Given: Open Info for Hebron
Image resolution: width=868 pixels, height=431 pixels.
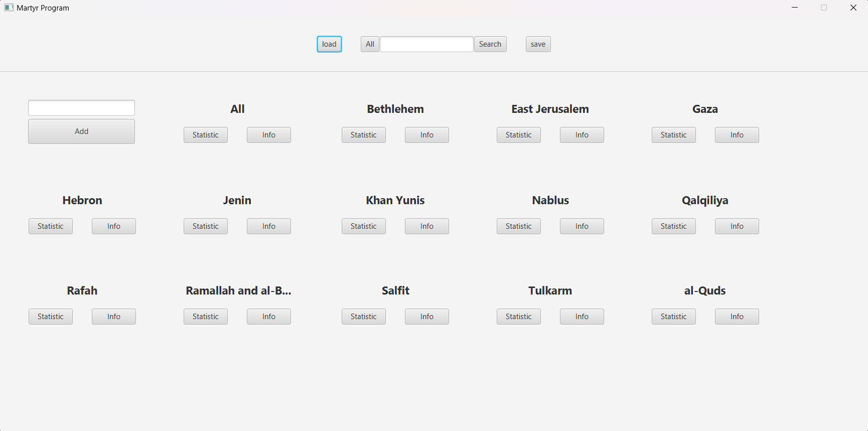Looking at the screenshot, I should (114, 226).
